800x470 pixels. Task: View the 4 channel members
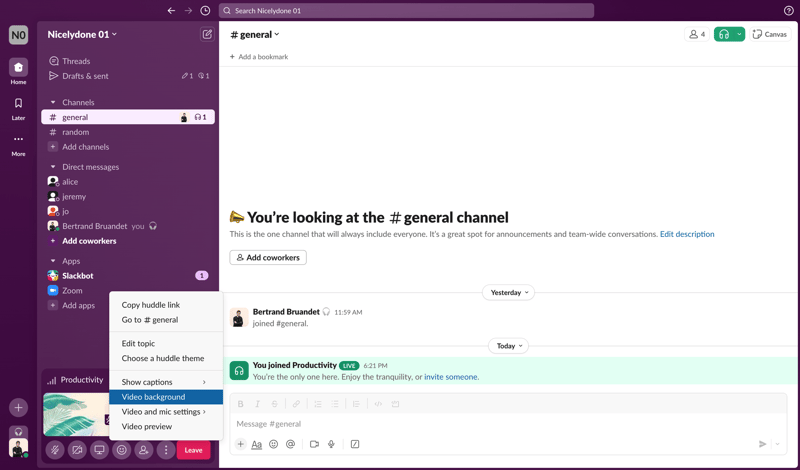coord(697,34)
